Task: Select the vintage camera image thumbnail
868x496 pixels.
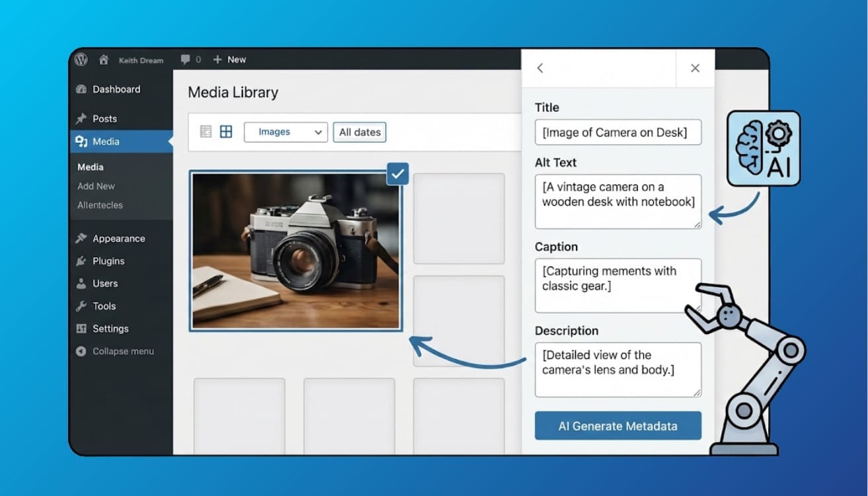Action: [296, 251]
